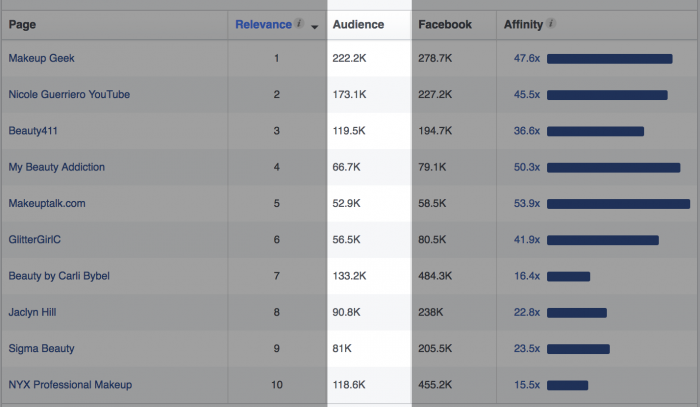Open My Beauty Addiction page link
The width and height of the screenshot is (700, 407).
click(56, 167)
